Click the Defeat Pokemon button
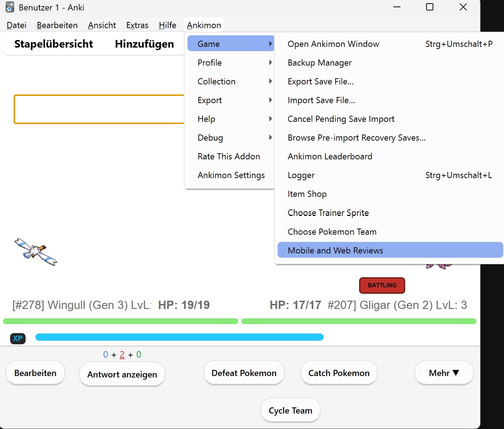 point(244,373)
